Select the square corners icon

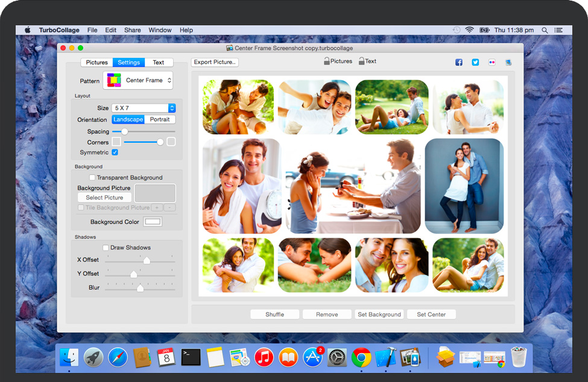(x=116, y=142)
